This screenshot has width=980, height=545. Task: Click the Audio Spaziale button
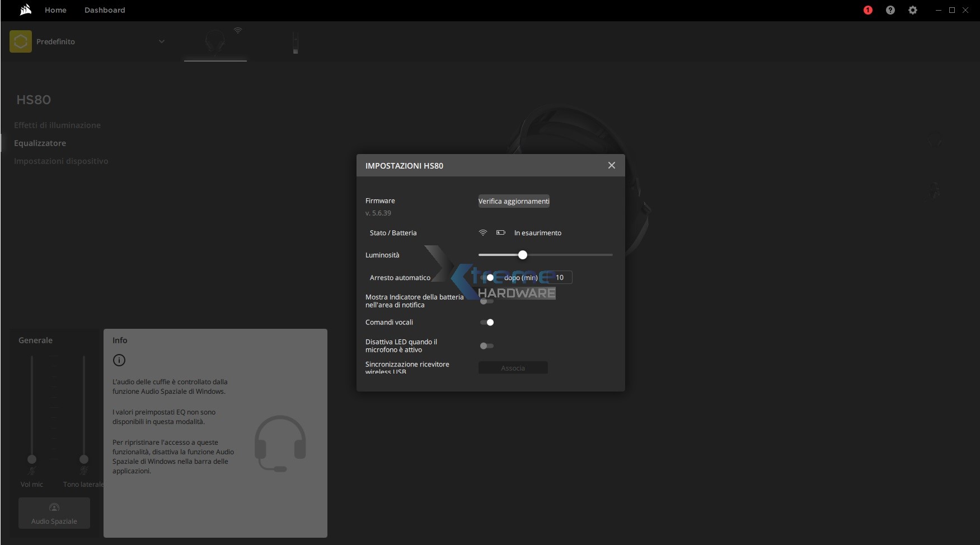click(x=54, y=513)
